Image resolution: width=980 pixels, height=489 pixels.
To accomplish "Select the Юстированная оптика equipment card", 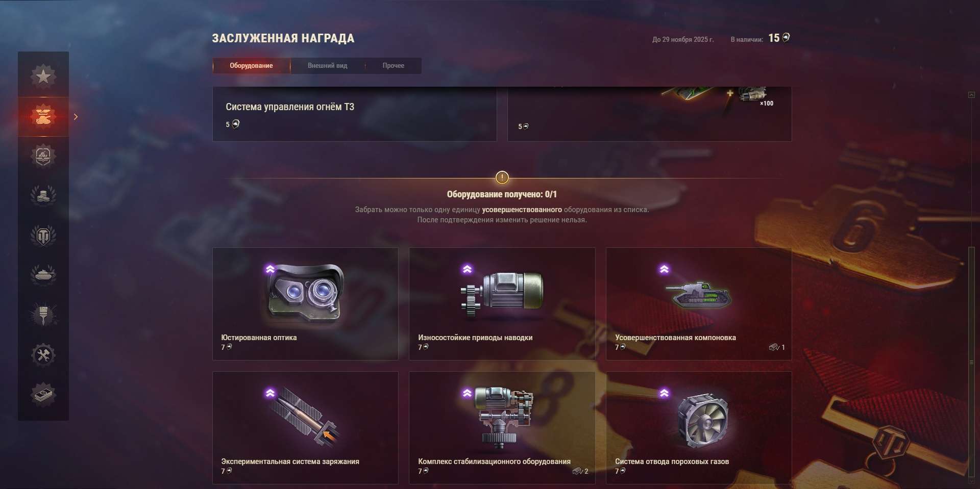I will coord(305,304).
